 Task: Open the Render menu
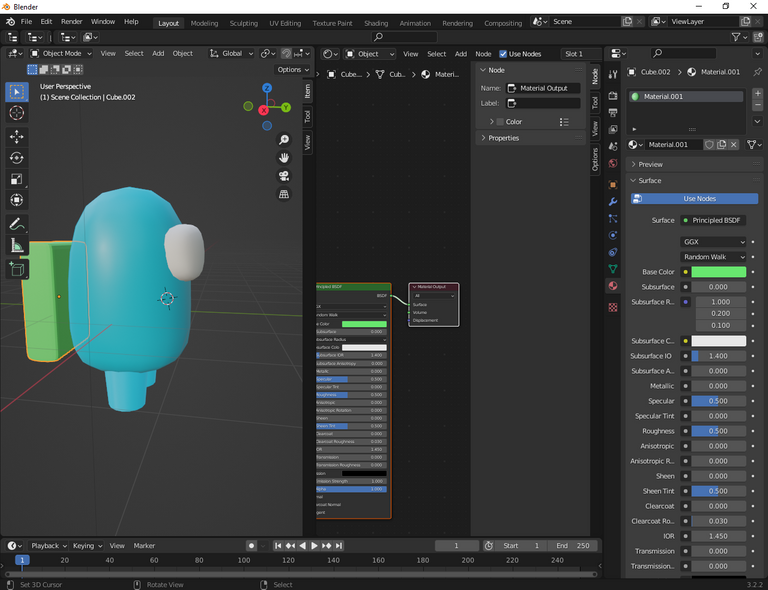(x=72, y=22)
